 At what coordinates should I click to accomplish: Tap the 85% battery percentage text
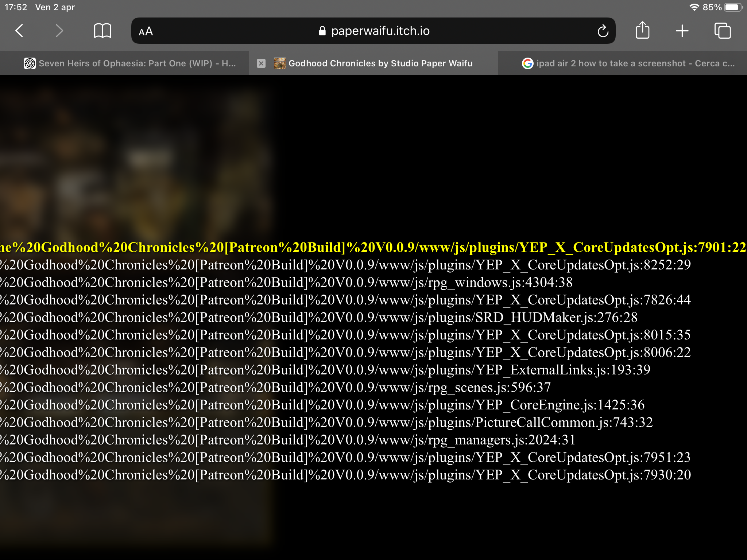click(x=712, y=7)
